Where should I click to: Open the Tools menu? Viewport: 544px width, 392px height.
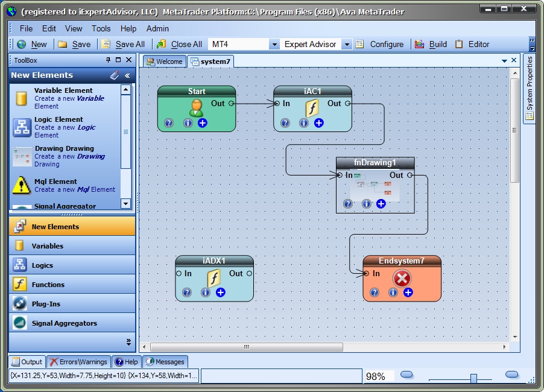pyautogui.click(x=101, y=28)
